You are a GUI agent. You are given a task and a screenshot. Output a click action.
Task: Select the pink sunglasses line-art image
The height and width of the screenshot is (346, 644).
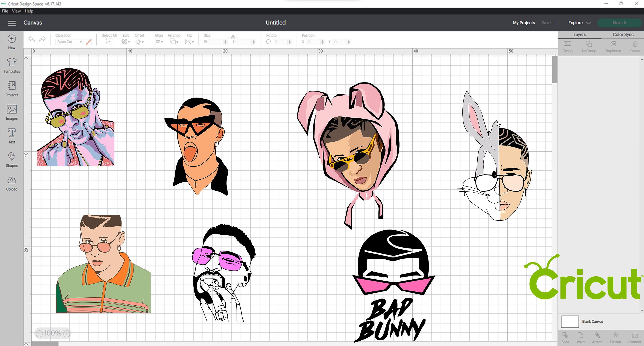tap(224, 273)
